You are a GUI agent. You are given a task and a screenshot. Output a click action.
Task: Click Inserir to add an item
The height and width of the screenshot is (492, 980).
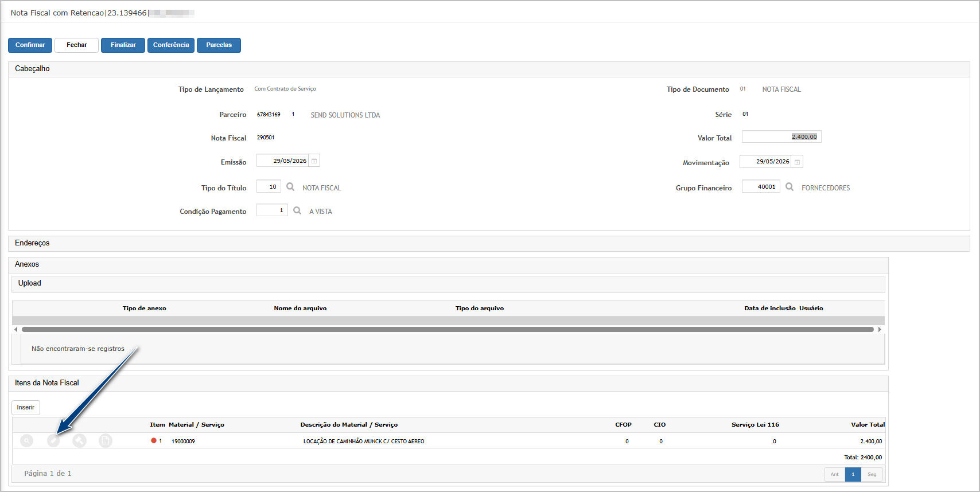point(26,407)
